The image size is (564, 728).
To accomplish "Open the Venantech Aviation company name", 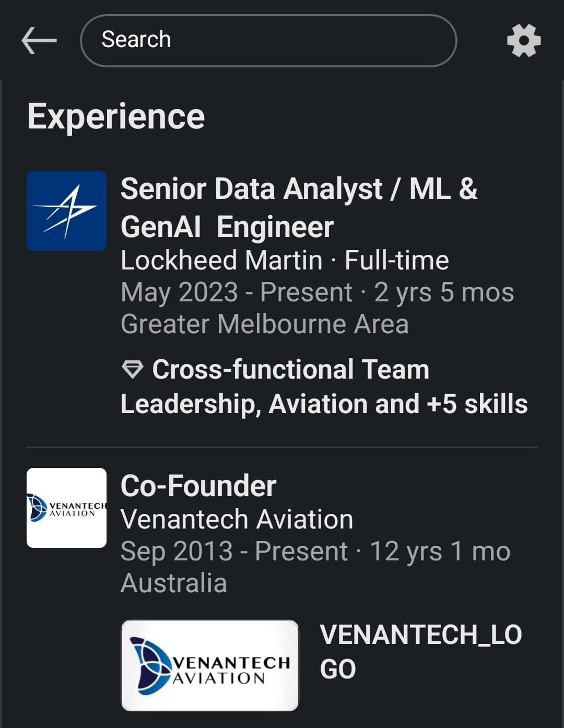I will tap(237, 520).
